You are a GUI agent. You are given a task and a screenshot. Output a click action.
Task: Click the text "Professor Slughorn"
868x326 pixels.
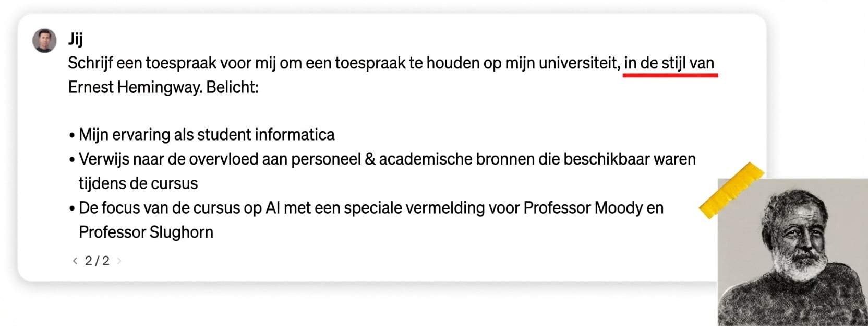[146, 232]
